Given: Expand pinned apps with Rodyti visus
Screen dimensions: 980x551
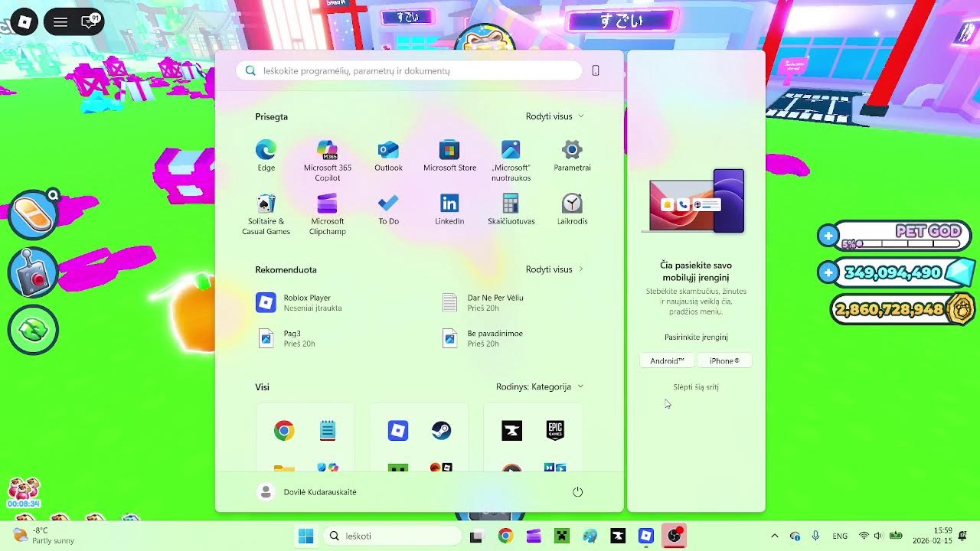Looking at the screenshot, I should 555,116.
